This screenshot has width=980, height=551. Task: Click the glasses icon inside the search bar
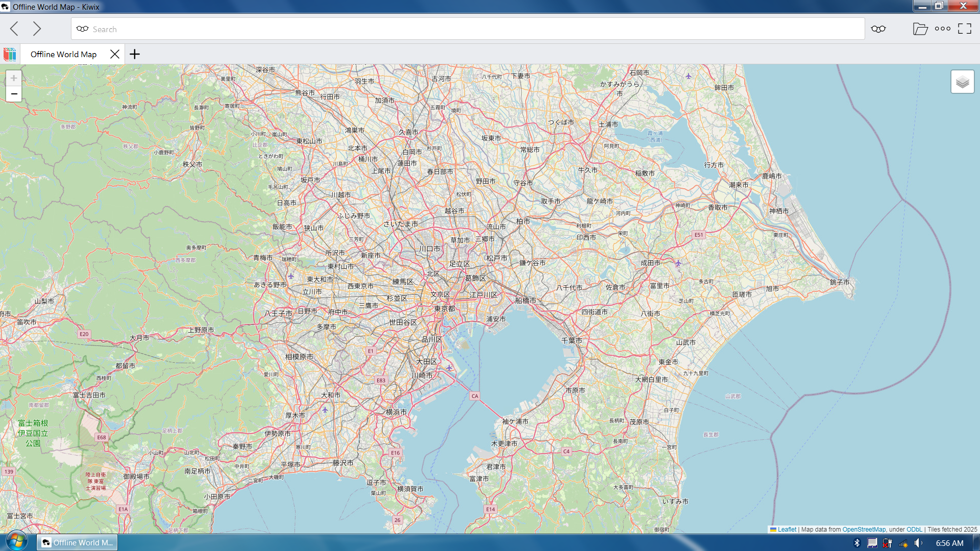pyautogui.click(x=82, y=29)
